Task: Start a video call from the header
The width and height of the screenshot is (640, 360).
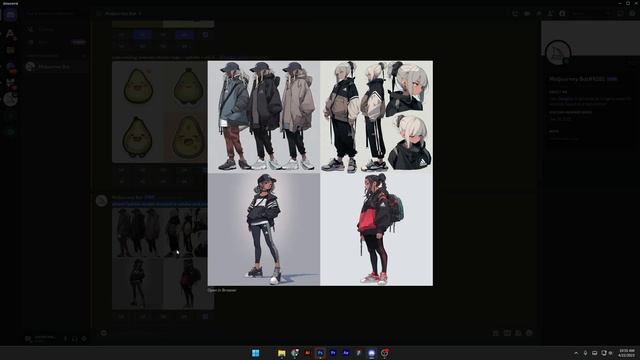Action: click(x=527, y=13)
